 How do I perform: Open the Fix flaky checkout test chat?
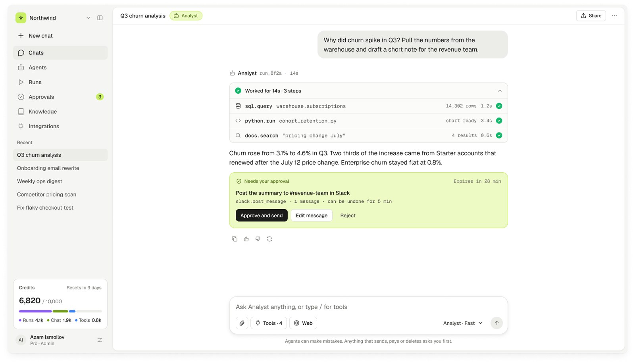click(60, 208)
